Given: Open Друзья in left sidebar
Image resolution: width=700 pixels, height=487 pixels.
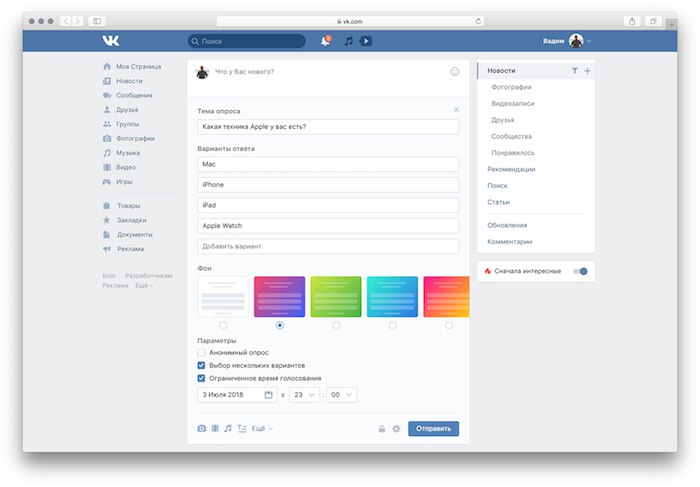Looking at the screenshot, I should tap(121, 109).
